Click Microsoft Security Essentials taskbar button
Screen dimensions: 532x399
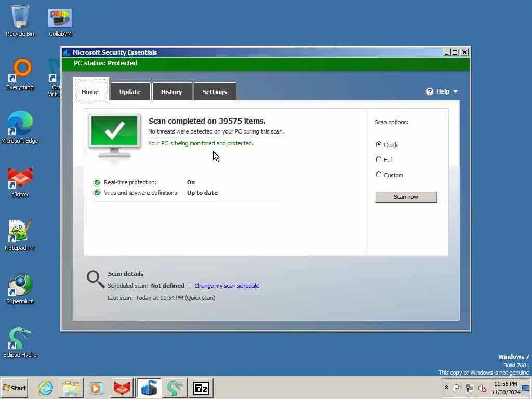tap(149, 388)
